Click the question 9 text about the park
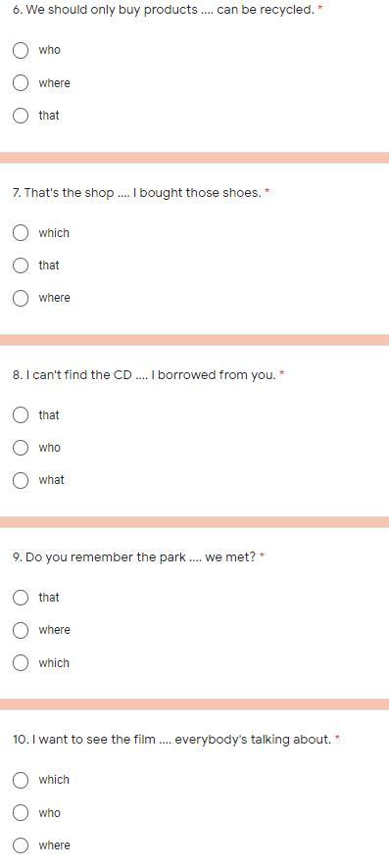389x868 pixels. [134, 557]
